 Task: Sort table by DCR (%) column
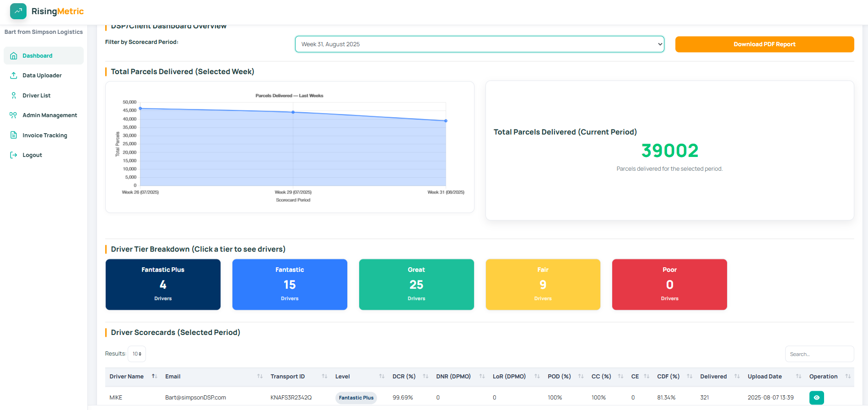pyautogui.click(x=404, y=377)
